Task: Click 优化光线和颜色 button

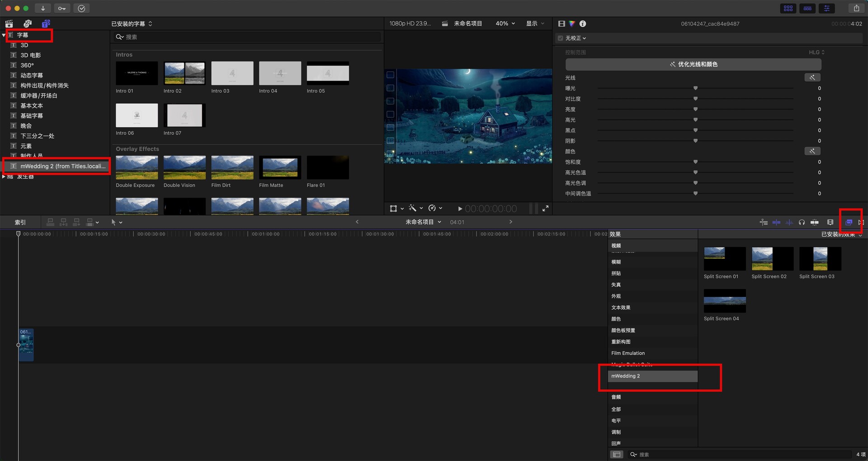Action: click(693, 64)
